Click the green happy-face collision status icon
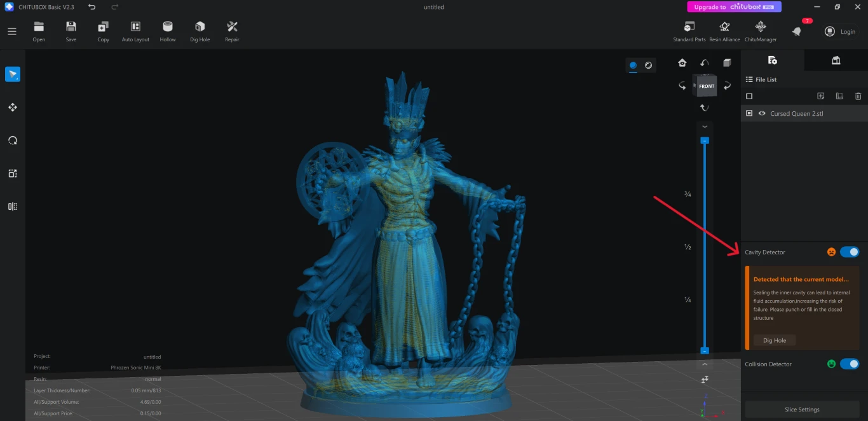The height and width of the screenshot is (421, 868). [x=831, y=364]
